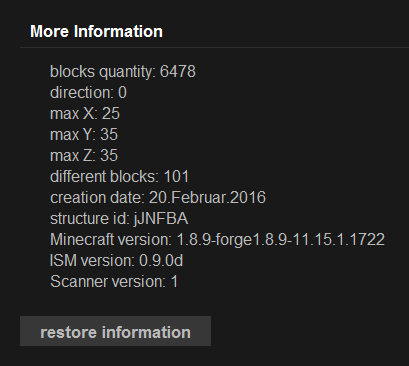Click the different blocks label
The width and height of the screenshot is (409, 366).
point(105,176)
